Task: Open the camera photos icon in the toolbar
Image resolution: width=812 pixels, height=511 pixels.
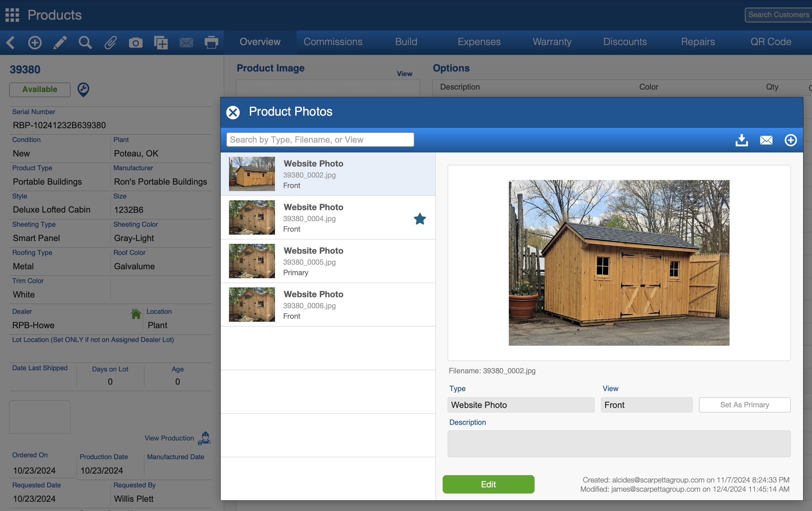Action: 135,43
